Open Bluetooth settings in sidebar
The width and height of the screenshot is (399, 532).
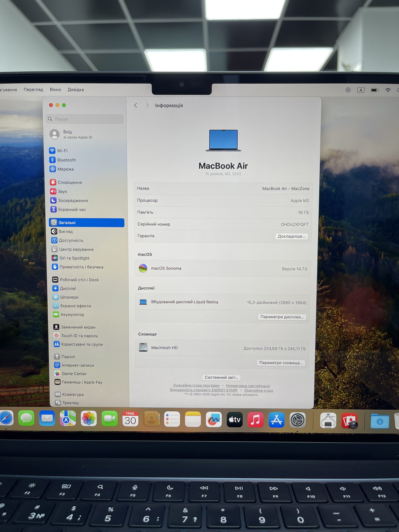tap(63, 160)
